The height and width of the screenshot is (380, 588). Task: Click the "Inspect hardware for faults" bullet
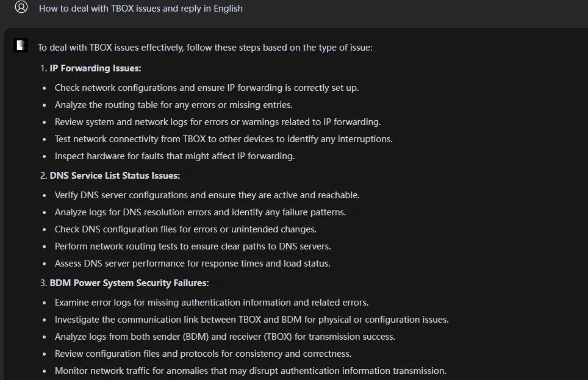174,156
